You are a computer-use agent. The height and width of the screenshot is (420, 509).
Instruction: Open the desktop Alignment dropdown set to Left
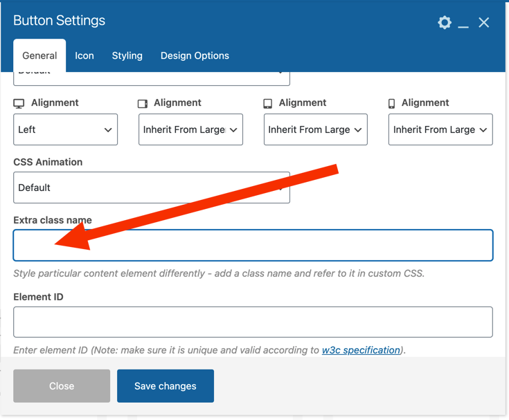(65, 129)
